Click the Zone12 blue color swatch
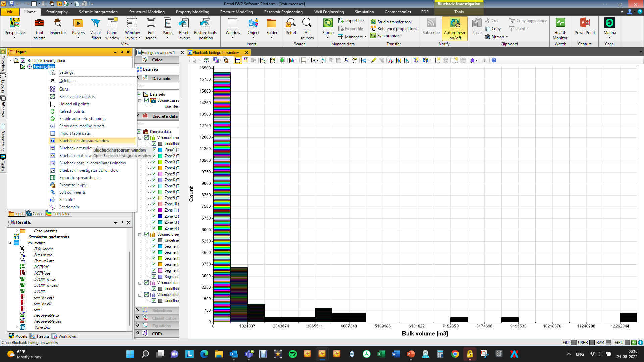 [x=160, y=216]
